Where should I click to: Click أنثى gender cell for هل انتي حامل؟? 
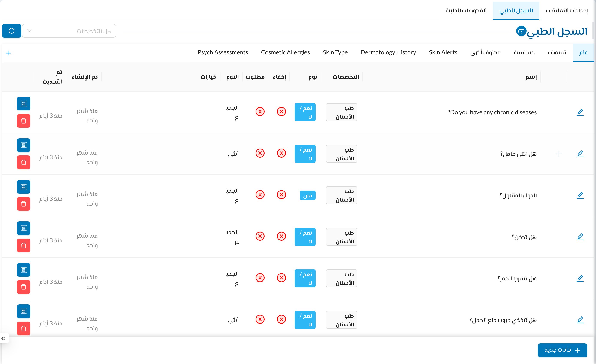click(x=233, y=154)
